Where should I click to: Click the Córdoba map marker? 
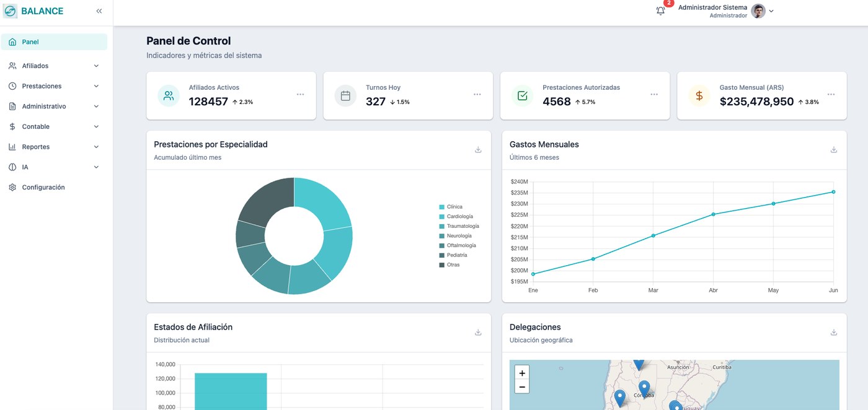pos(644,389)
